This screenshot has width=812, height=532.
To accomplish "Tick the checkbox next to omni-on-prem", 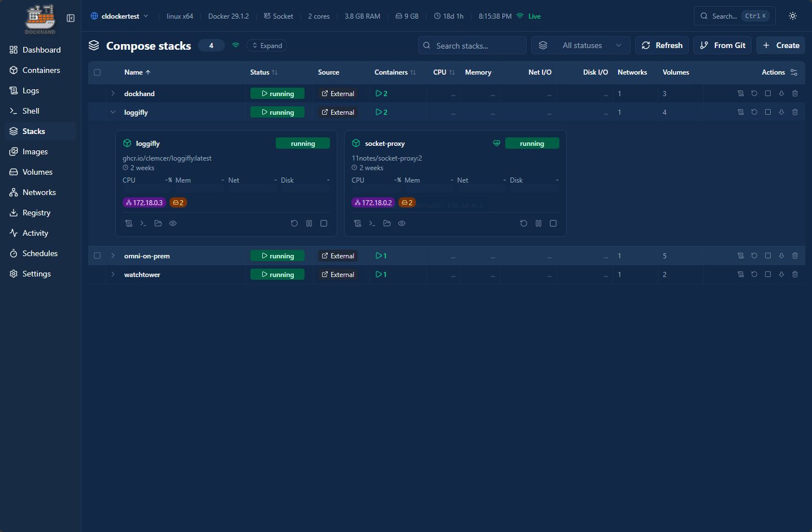I will (97, 256).
